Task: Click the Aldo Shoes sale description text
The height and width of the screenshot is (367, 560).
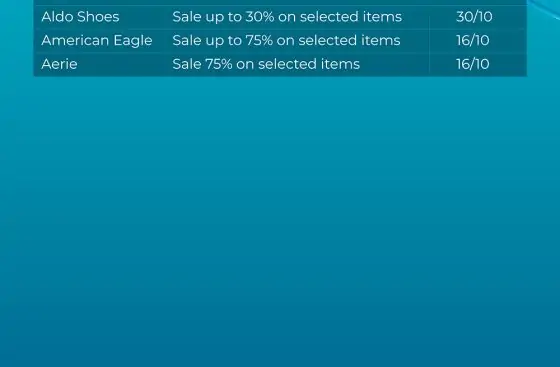Action: (x=287, y=17)
